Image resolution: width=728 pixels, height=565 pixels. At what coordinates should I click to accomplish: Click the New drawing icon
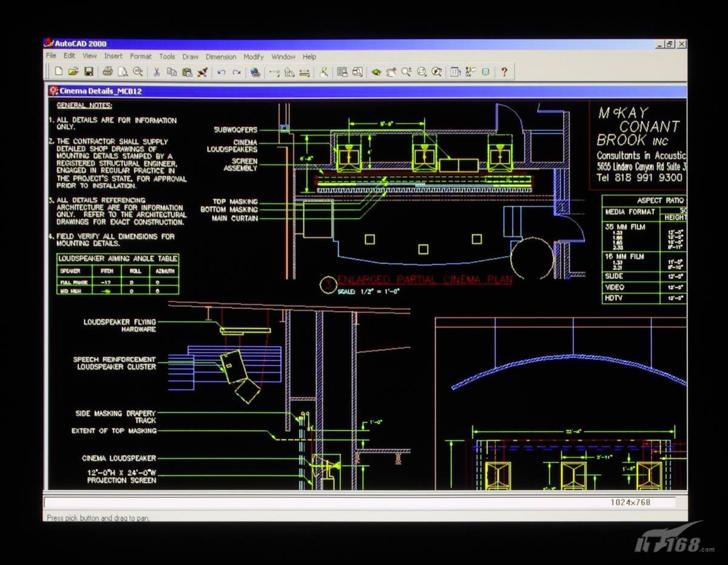point(59,72)
